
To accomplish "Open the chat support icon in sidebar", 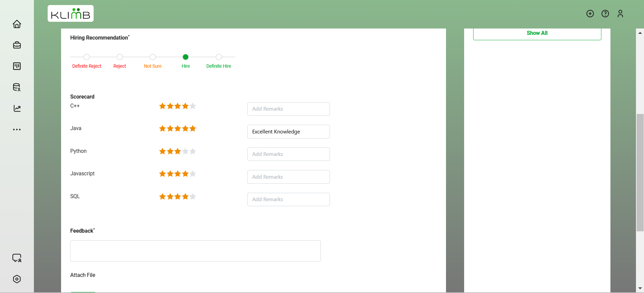I will (x=17, y=258).
